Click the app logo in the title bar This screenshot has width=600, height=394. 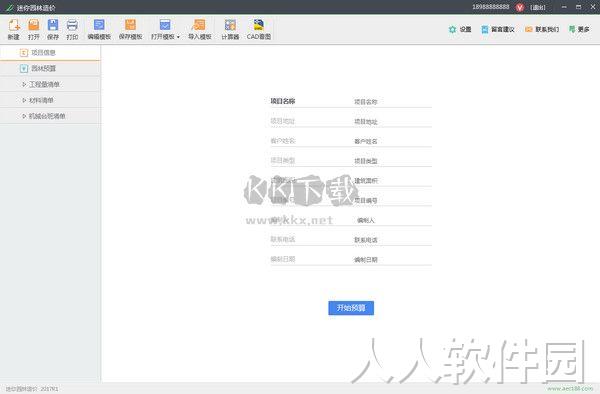tap(10, 8)
